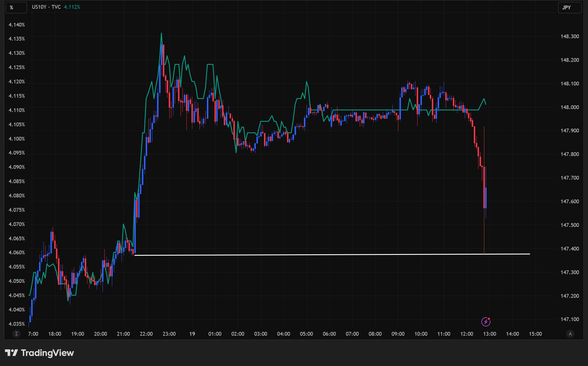Click the 4.135% label on left scale
The width and height of the screenshot is (588, 366).
click(x=17, y=39)
